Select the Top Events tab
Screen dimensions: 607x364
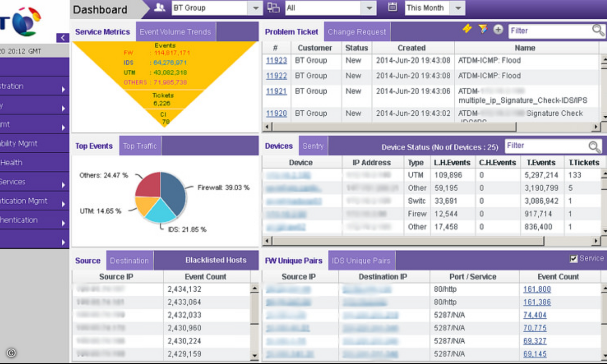94,146
